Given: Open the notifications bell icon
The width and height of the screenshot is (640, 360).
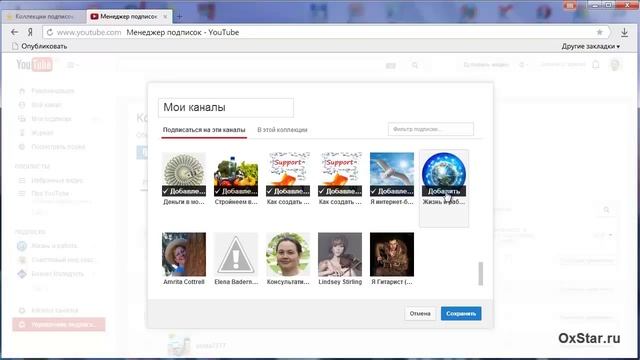Looking at the screenshot, I should pos(596,64).
